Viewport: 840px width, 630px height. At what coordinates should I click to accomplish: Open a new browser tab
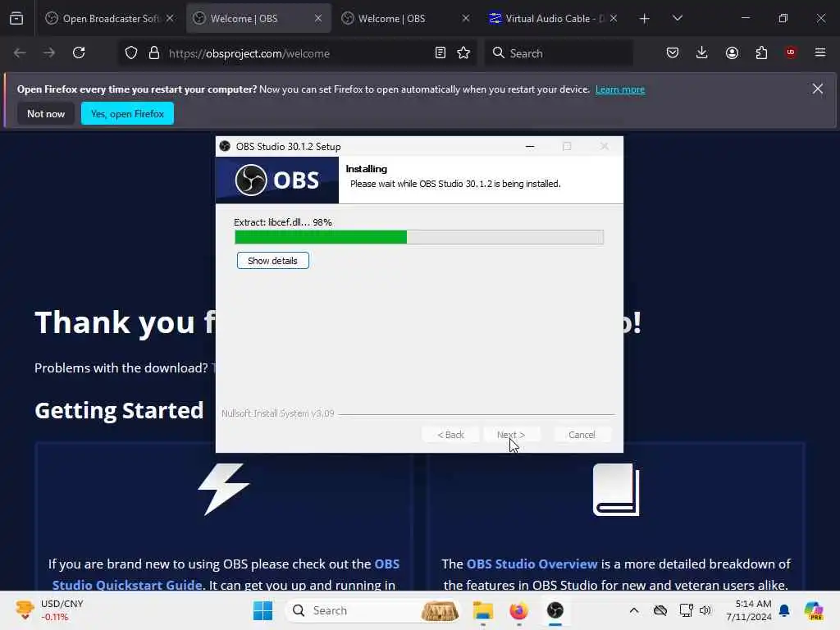(x=645, y=18)
